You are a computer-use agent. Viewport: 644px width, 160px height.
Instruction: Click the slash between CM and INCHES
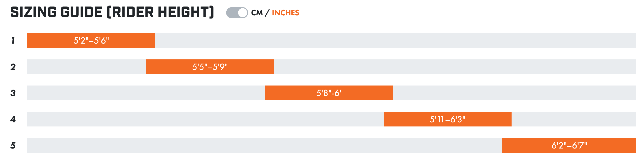[x=267, y=13]
